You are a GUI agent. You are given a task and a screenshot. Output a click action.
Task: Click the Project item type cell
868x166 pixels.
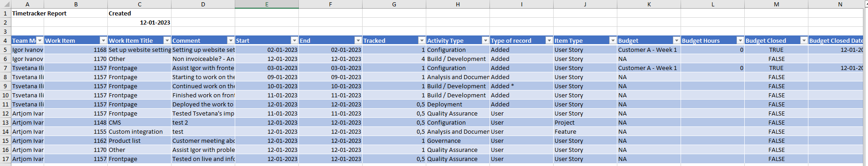pos(585,122)
